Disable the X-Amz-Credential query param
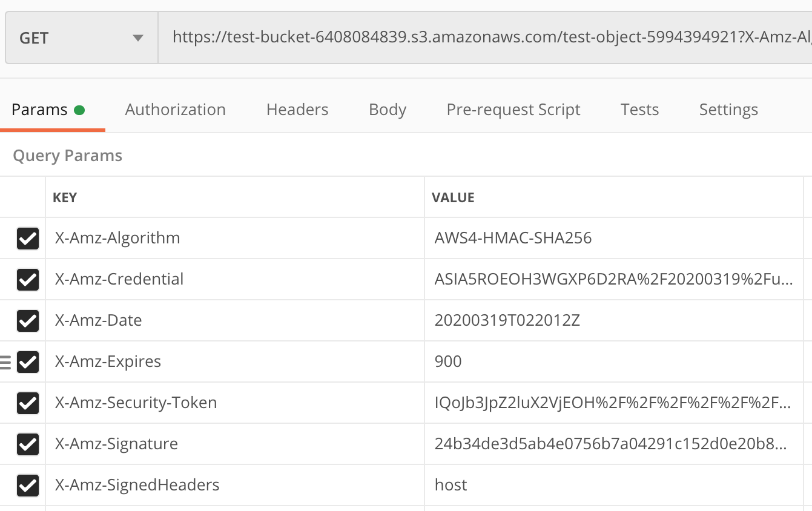The width and height of the screenshot is (812, 511). tap(27, 279)
